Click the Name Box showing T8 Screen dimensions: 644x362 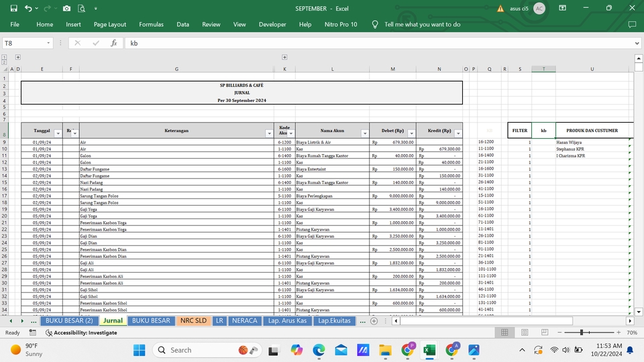pyautogui.click(x=24, y=43)
